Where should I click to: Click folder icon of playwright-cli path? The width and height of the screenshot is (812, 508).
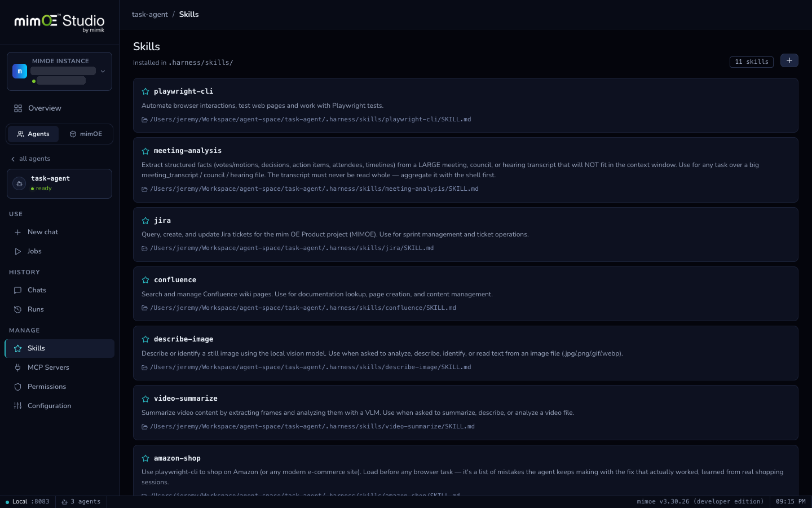click(144, 120)
